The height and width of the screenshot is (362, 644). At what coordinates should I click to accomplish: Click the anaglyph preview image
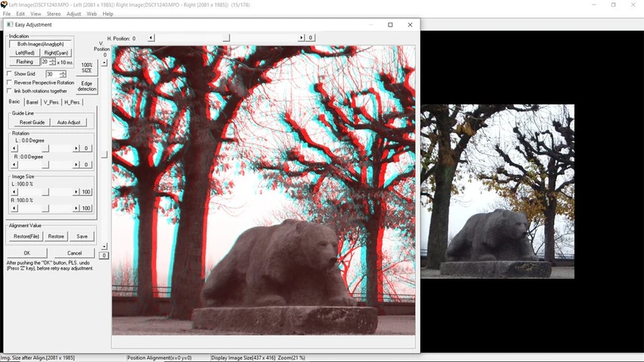point(264,190)
